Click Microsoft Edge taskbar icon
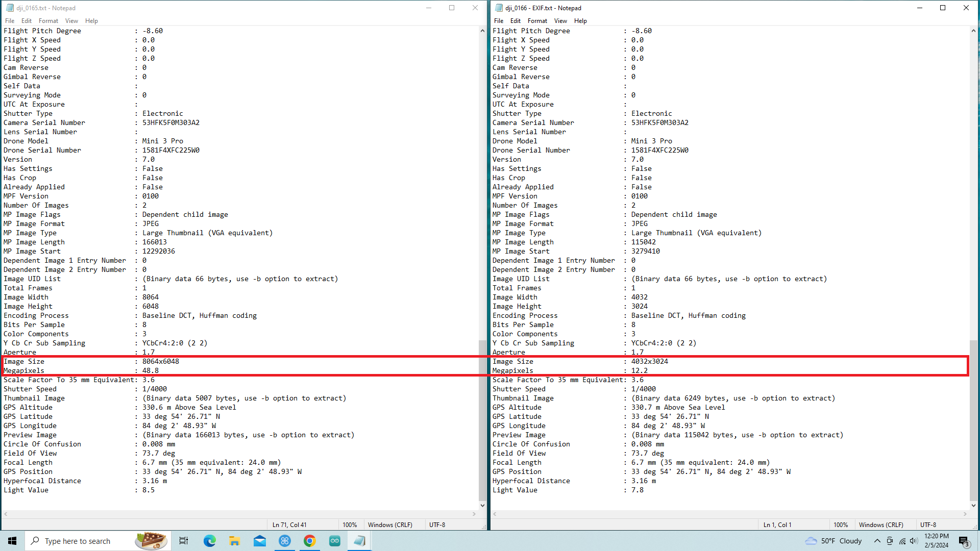 209,541
